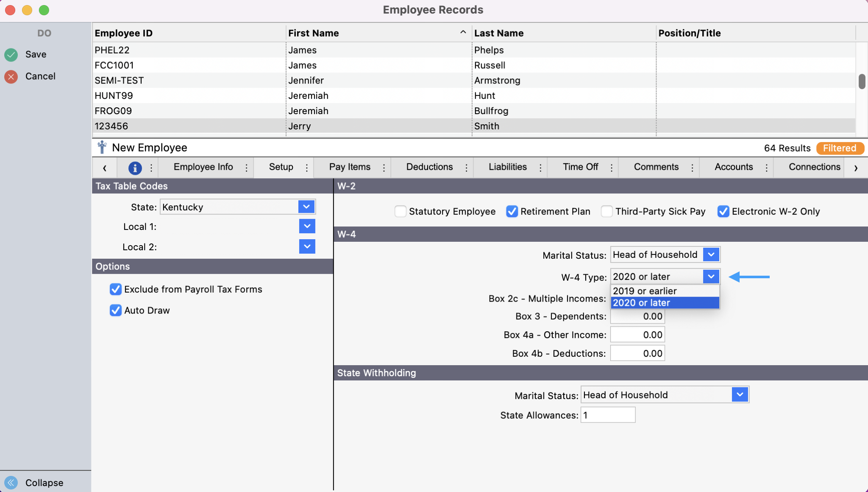Toggle the Third-Party Sick Pay checkbox
Screen dimensions: 868x492
(606, 211)
